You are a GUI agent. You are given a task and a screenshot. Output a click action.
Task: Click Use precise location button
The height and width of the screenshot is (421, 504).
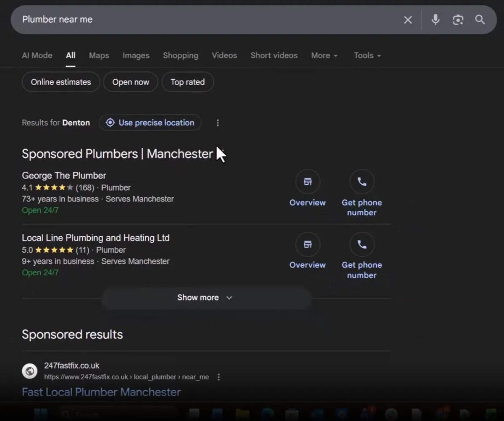[x=150, y=123]
